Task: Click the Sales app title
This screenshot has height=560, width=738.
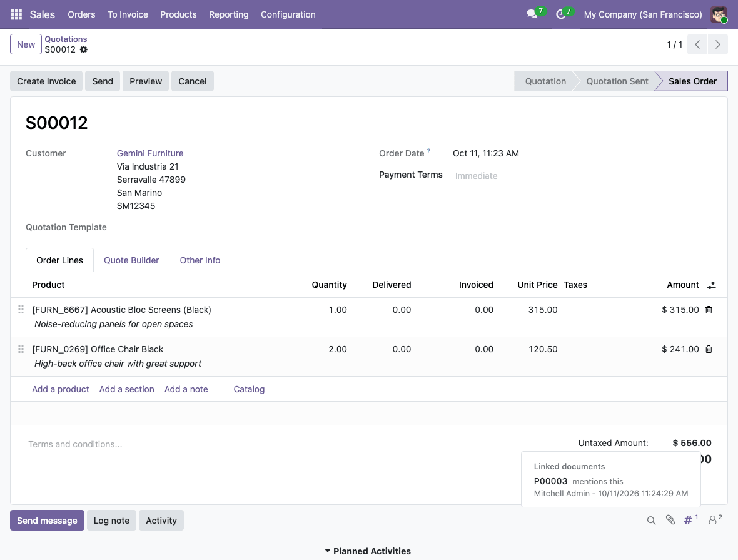Action: click(x=43, y=14)
